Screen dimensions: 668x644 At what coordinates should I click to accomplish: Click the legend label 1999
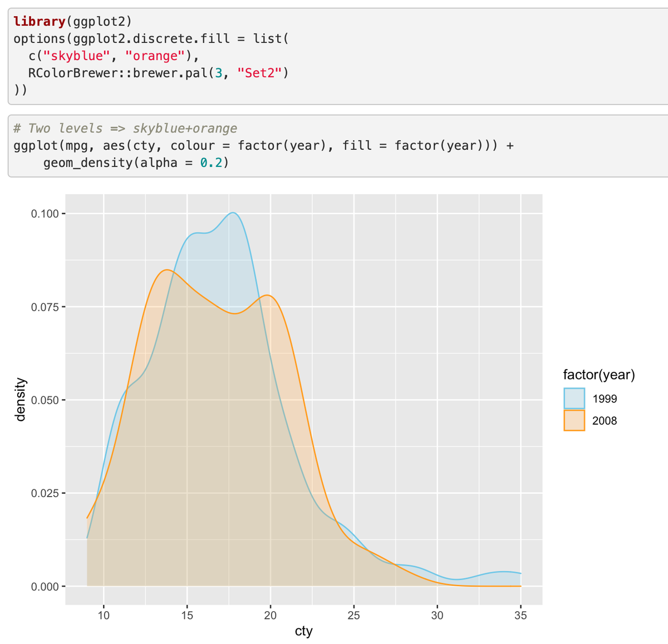(605, 399)
